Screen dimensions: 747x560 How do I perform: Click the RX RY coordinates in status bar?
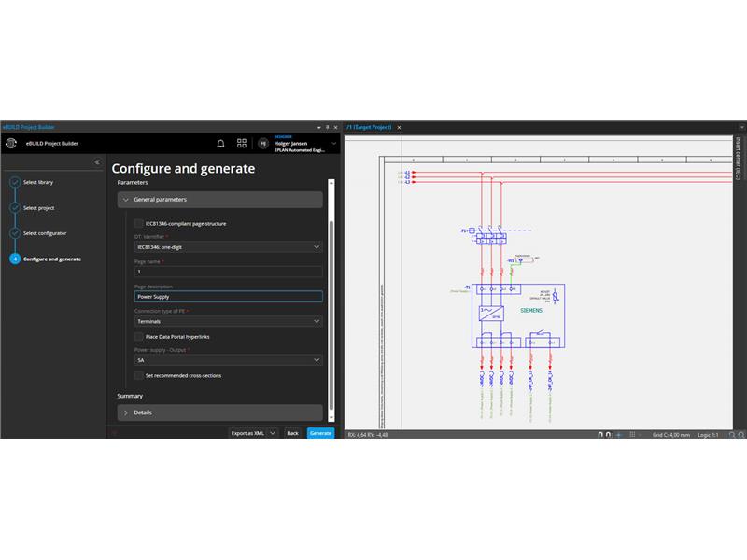click(x=368, y=435)
